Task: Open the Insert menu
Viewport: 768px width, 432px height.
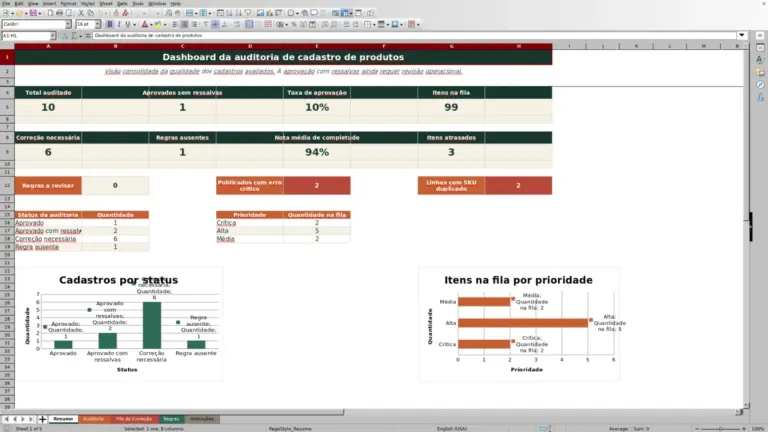Action: click(49, 3)
